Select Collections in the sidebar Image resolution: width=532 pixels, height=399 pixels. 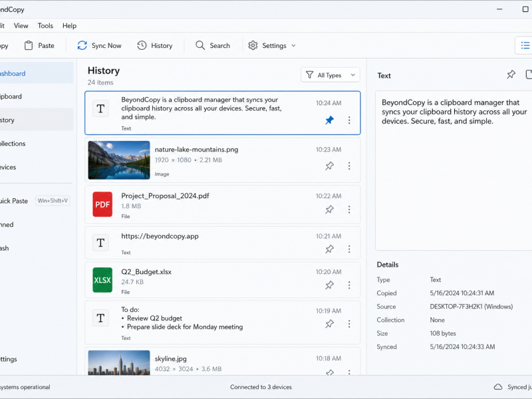point(37,144)
